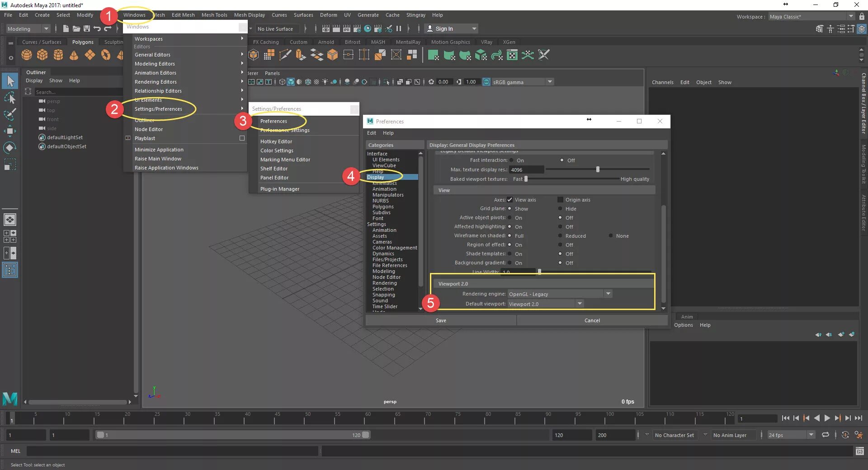Create a polygon sphere from shelf
Screen dimensions: 868x470
pos(27,55)
